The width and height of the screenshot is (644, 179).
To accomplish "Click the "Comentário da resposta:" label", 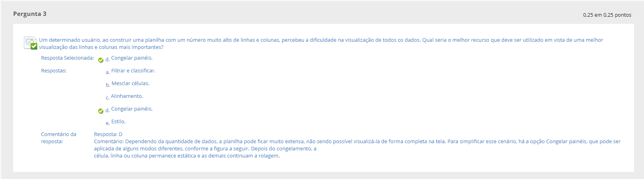I will [58, 138].
